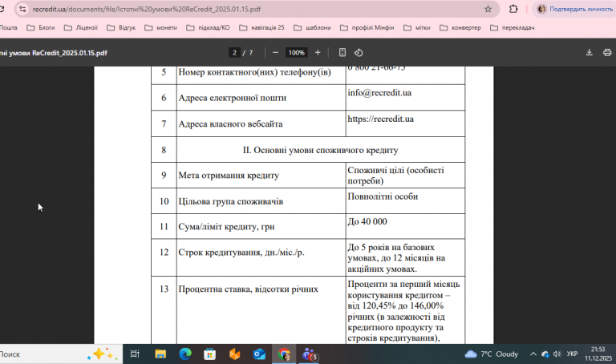Open the orange app icon on taskbar
This screenshot has height=364, width=616.
pos(234,354)
